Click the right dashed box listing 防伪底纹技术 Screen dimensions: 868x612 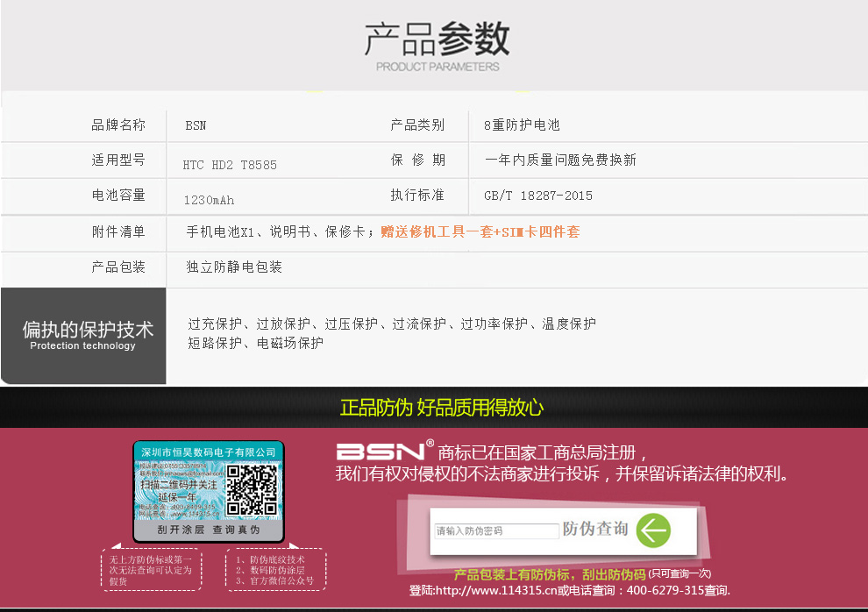click(276, 570)
